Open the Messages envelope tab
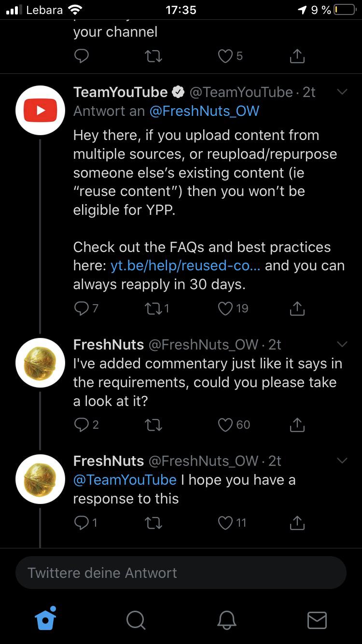Screen dimensions: 362x644 pos(317,619)
